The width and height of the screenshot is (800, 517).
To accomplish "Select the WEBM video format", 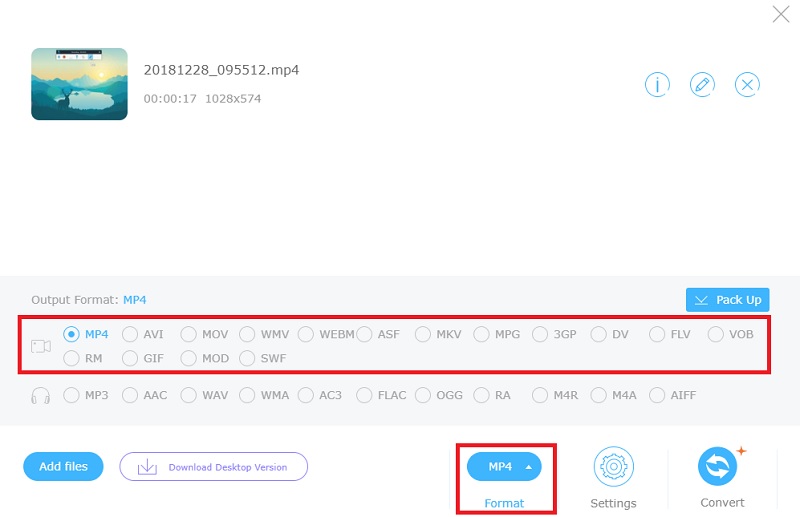I will tap(306, 334).
